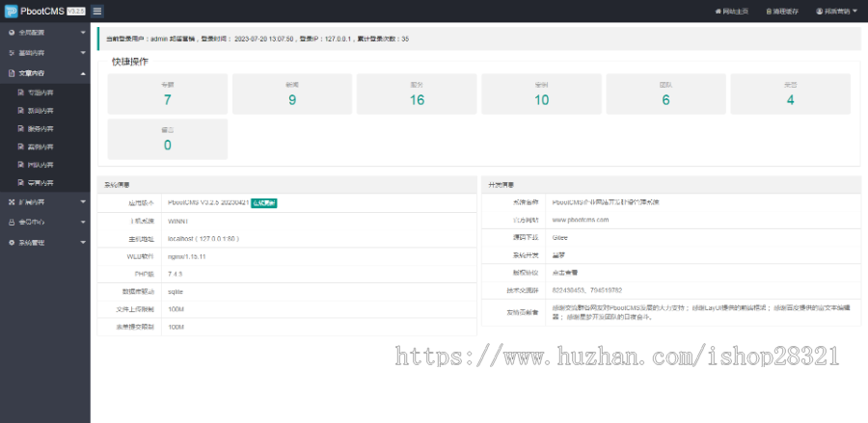Click the 100M value for 文件上传限制
This screenshot has height=423, width=868.
tap(176, 309)
